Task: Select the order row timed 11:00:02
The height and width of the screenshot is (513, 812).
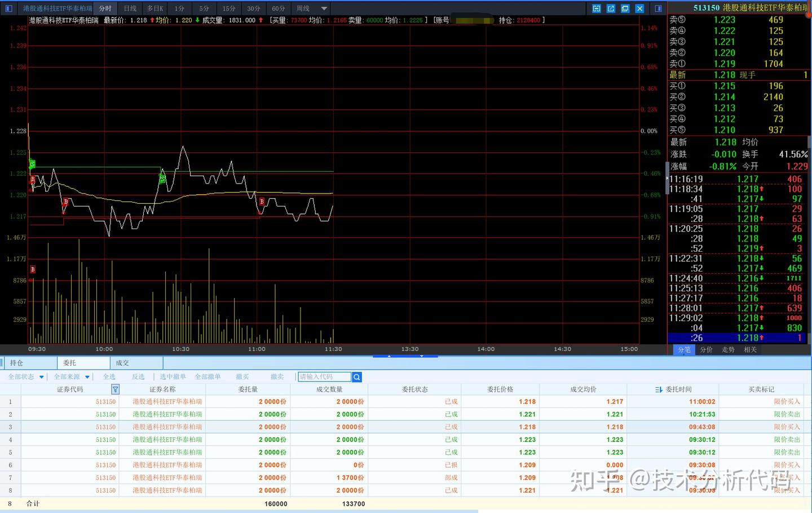Action: (x=406, y=402)
